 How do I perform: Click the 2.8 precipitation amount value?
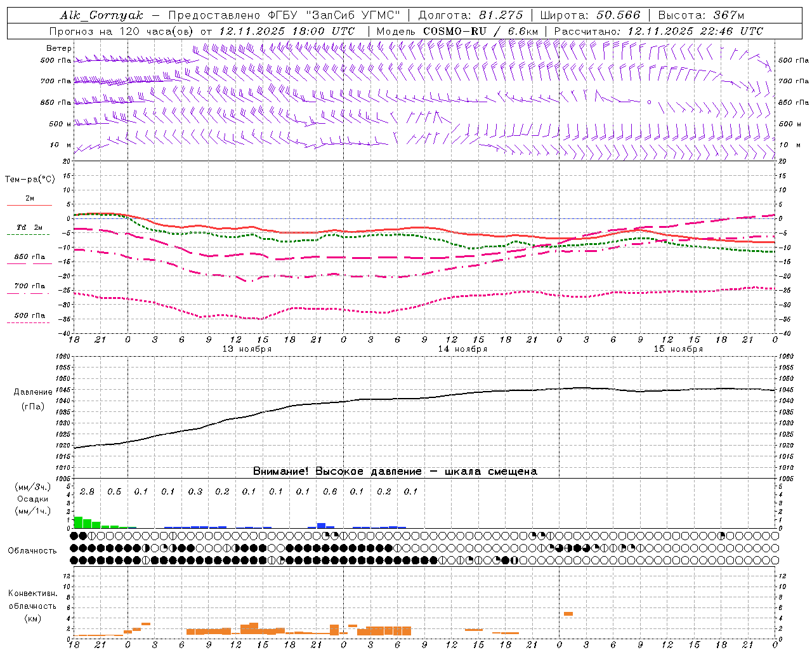[x=87, y=491]
